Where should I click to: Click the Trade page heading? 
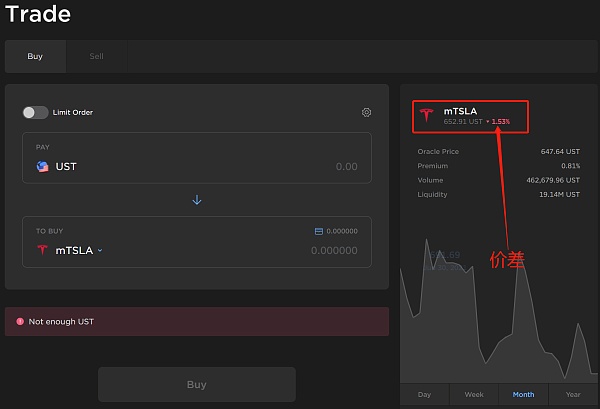pos(38,14)
